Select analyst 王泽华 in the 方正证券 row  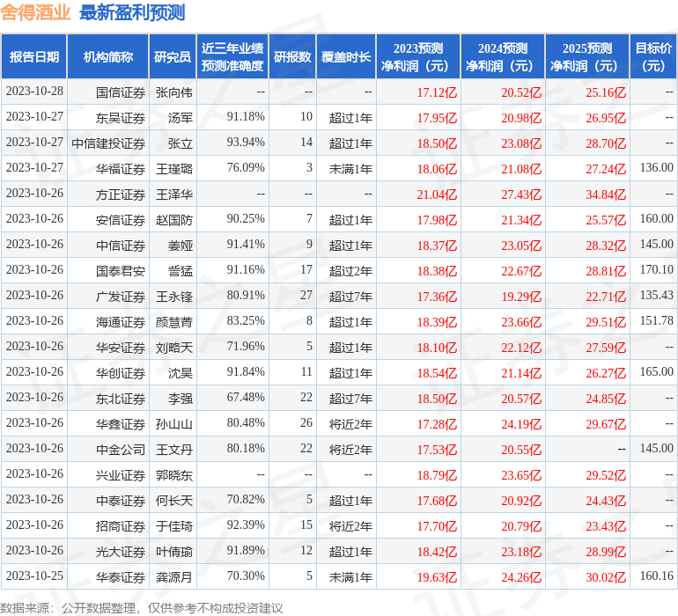click(174, 194)
